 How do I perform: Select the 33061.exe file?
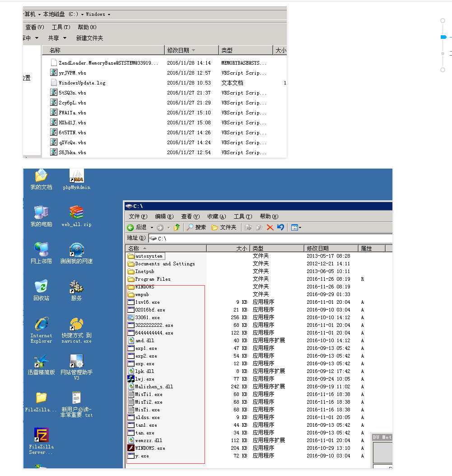pyautogui.click(x=144, y=317)
